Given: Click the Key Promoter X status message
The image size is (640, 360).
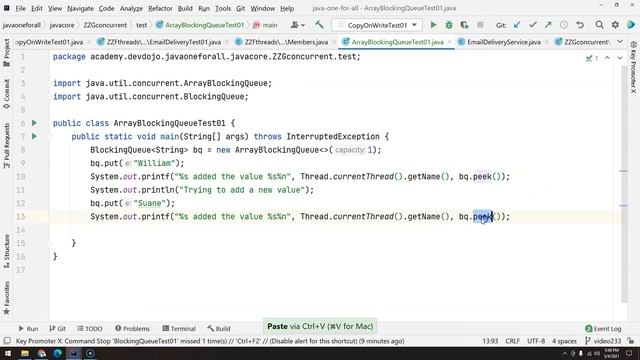Looking at the screenshot, I should 210,341.
